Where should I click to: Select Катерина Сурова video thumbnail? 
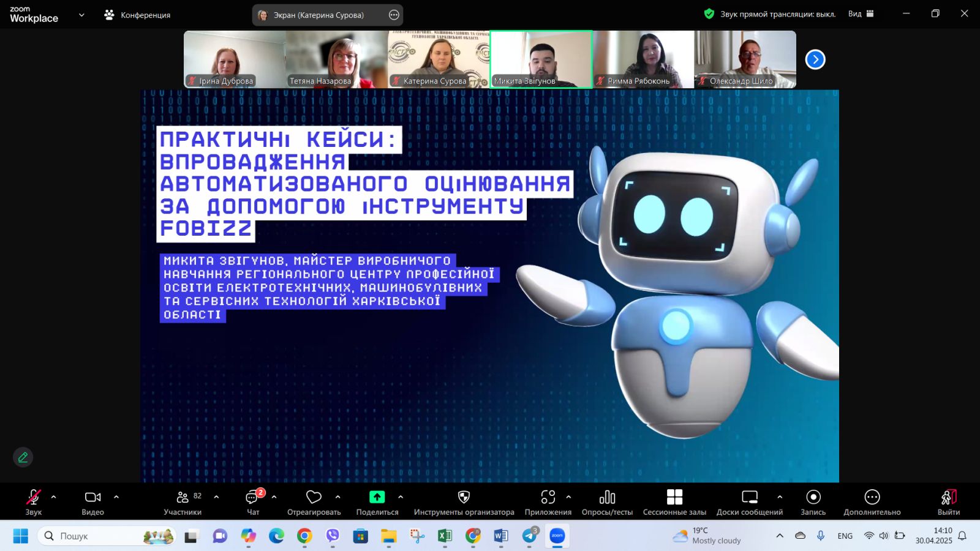(439, 59)
